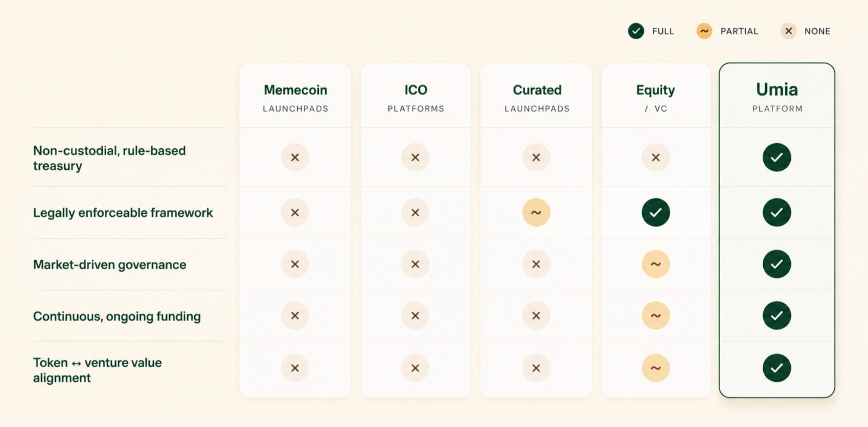Click Equity/VC partial icon for Market-driven governance

click(656, 264)
